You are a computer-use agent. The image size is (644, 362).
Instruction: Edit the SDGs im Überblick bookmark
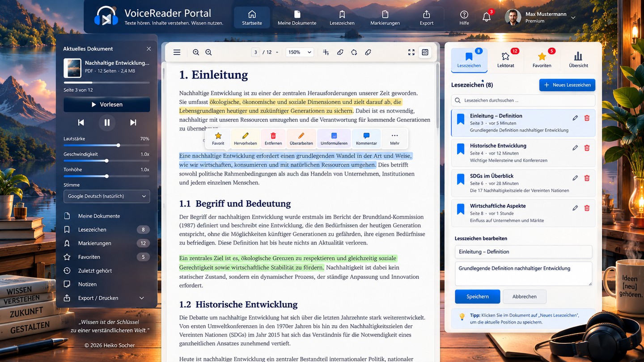click(x=575, y=178)
